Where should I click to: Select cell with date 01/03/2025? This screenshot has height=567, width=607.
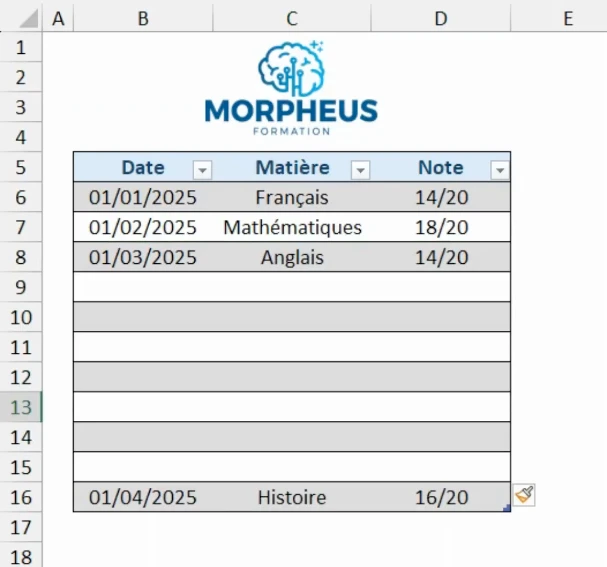[143, 257]
